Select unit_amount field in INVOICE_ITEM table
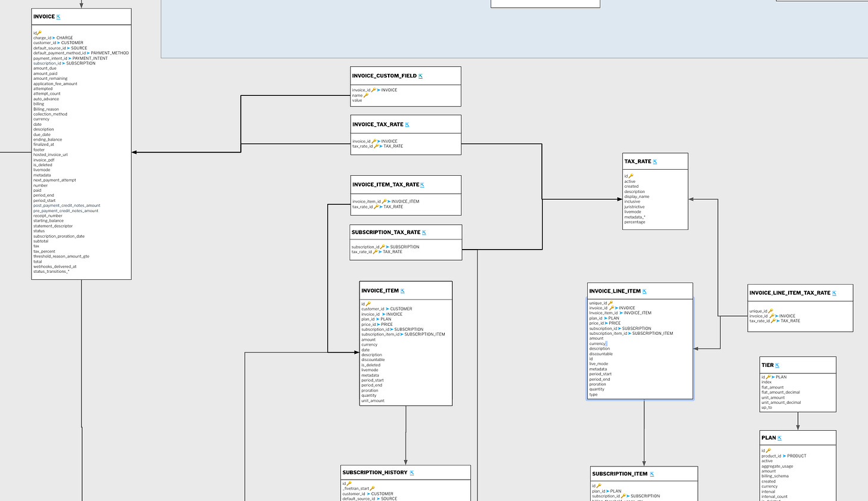This screenshot has height=501, width=868. [x=373, y=401]
